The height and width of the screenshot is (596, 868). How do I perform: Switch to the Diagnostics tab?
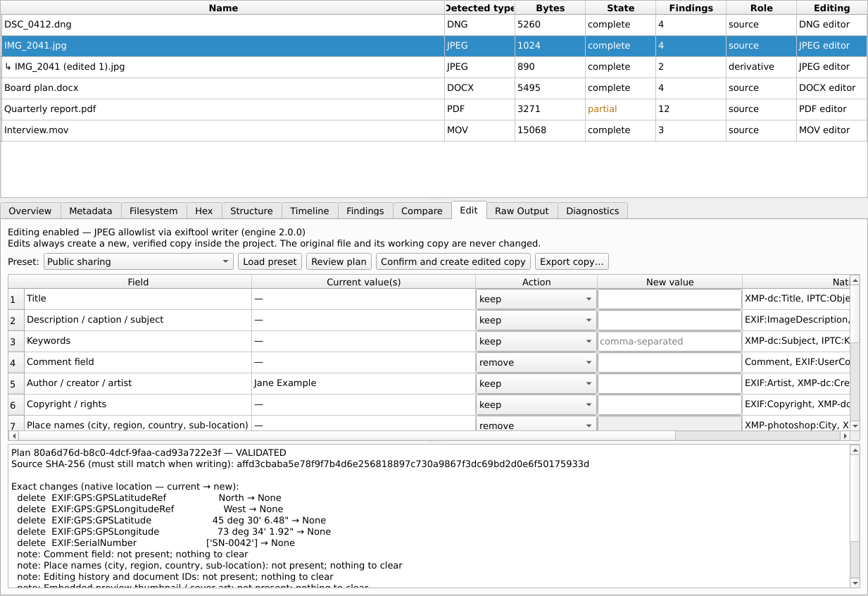coord(593,211)
